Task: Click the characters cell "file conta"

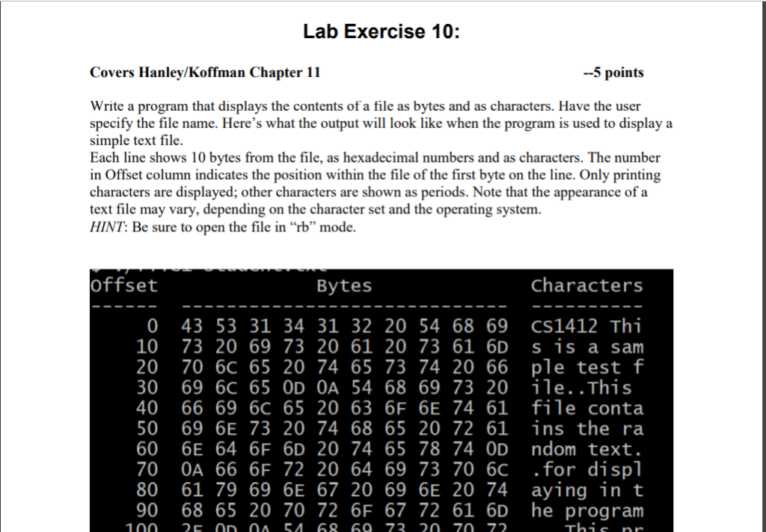Action: point(587,408)
